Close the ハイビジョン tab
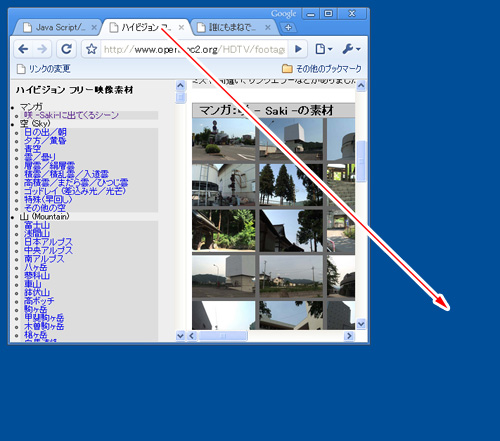500x441 pixels. 181,28
